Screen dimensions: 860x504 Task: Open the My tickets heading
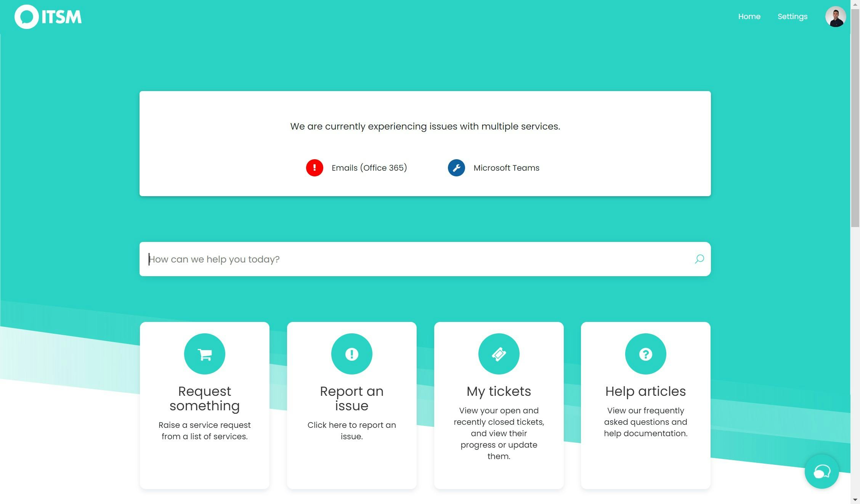pos(499,391)
